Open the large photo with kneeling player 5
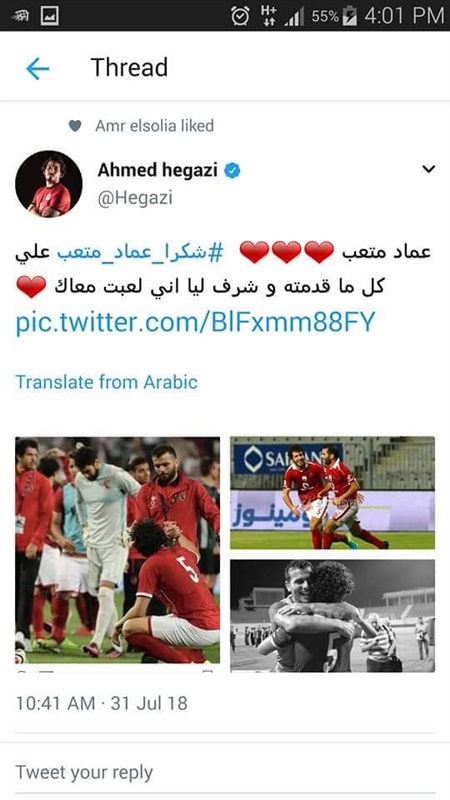The height and width of the screenshot is (800, 450). point(118,550)
